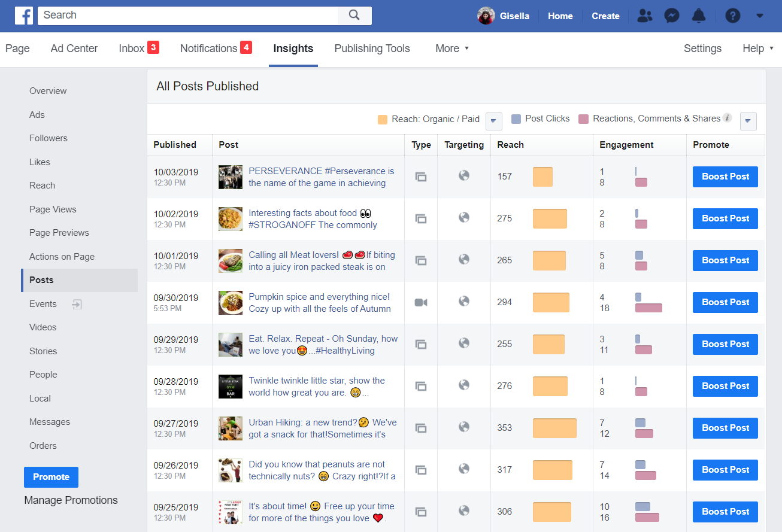782x532 pixels.
Task: Click the Facebook logo icon
Action: tap(24, 16)
